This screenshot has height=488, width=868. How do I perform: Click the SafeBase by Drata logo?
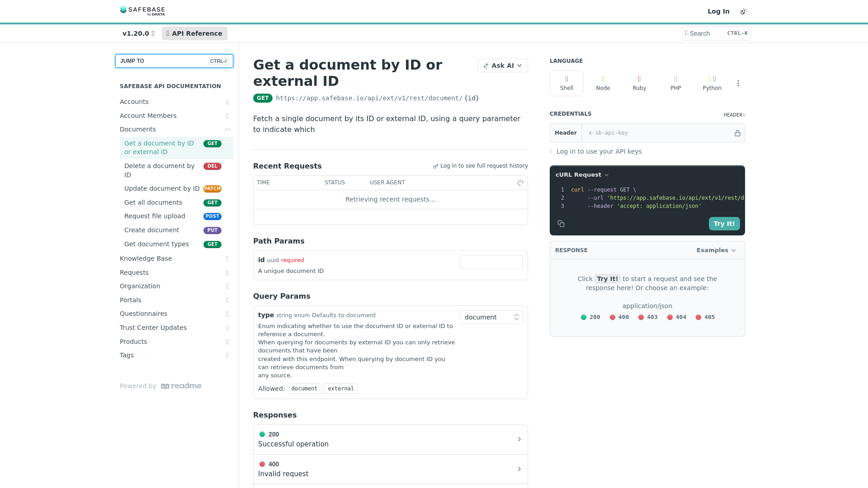[142, 11]
